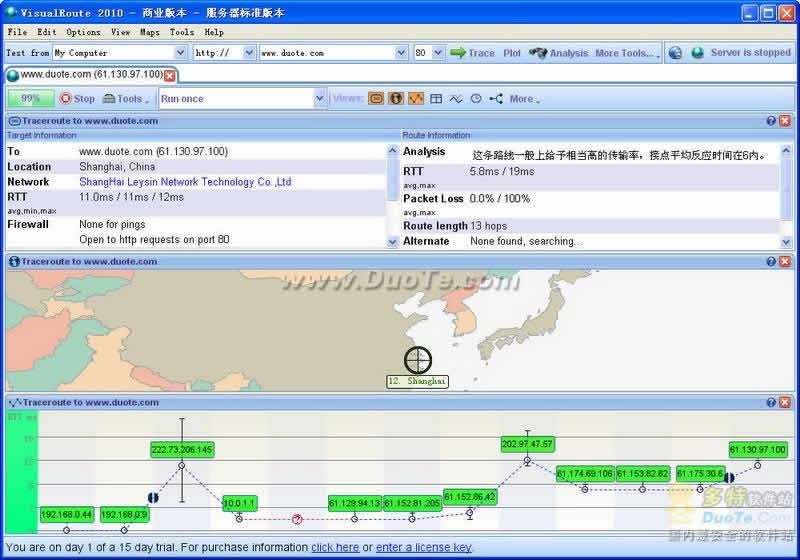800x560 pixels.
Task: Select hop label 61.152.86.42 in graph
Action: [469, 497]
